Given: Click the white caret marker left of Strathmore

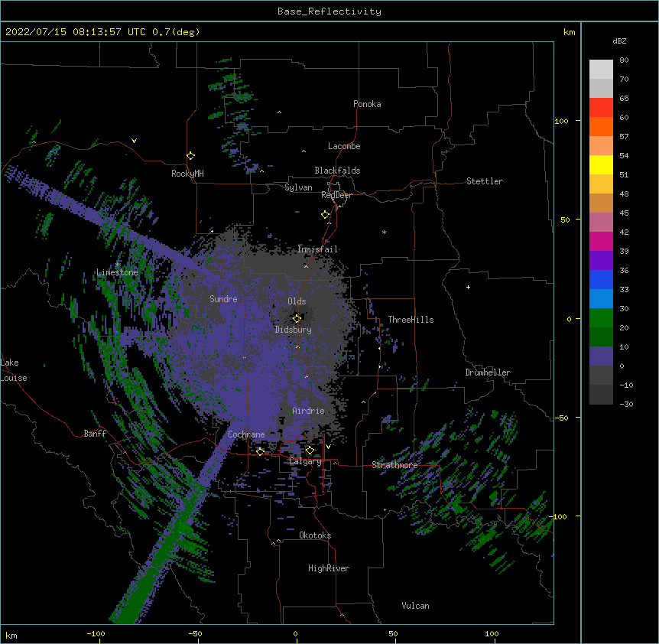Looking at the screenshot, I should click(335, 463).
